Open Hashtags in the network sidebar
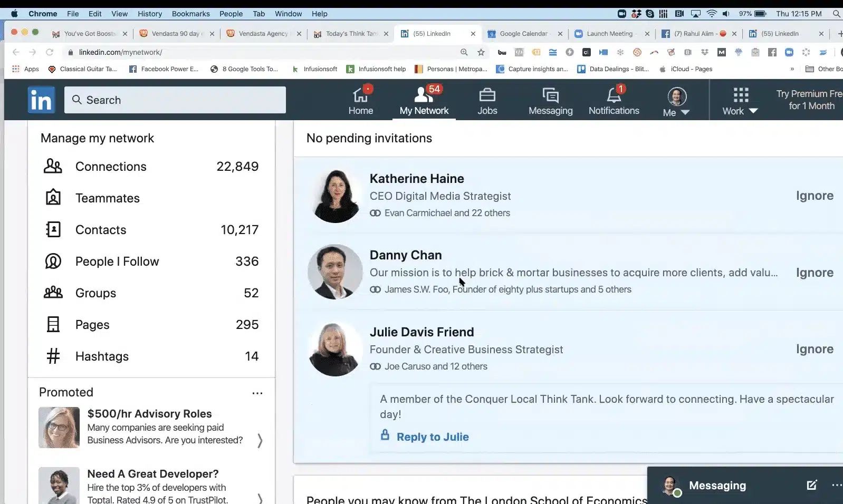The height and width of the screenshot is (504, 843). click(x=102, y=356)
